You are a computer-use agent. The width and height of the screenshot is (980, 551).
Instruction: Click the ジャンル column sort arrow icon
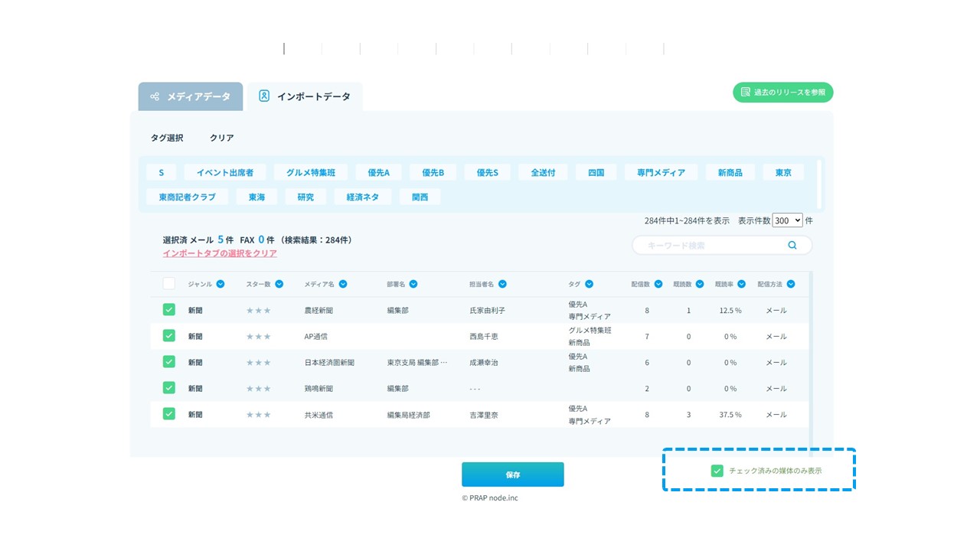pos(220,284)
